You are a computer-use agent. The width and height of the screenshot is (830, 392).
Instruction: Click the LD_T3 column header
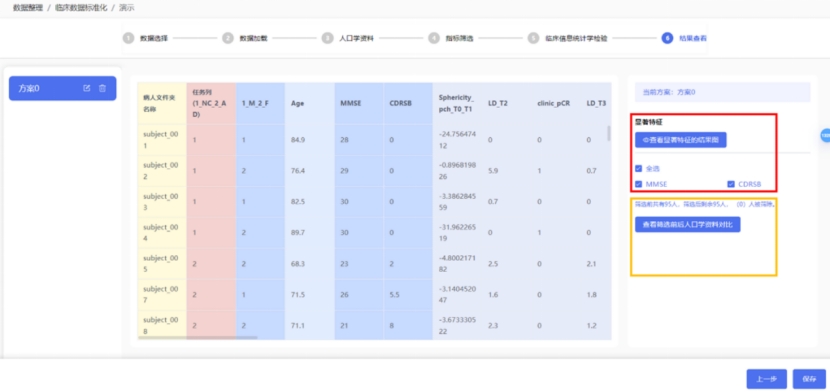[596, 103]
